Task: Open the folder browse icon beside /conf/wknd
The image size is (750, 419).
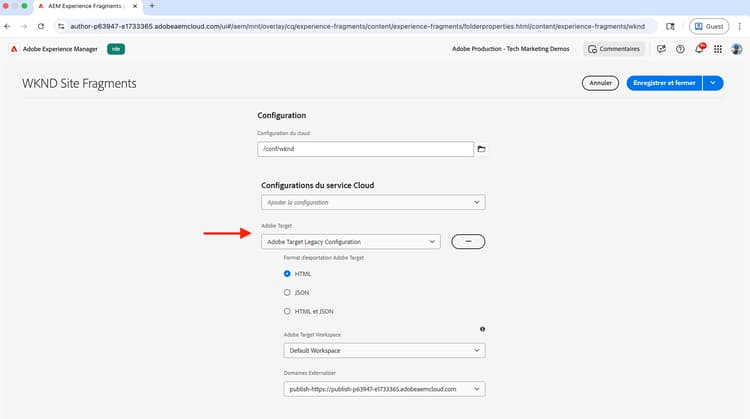Action: tap(481, 149)
